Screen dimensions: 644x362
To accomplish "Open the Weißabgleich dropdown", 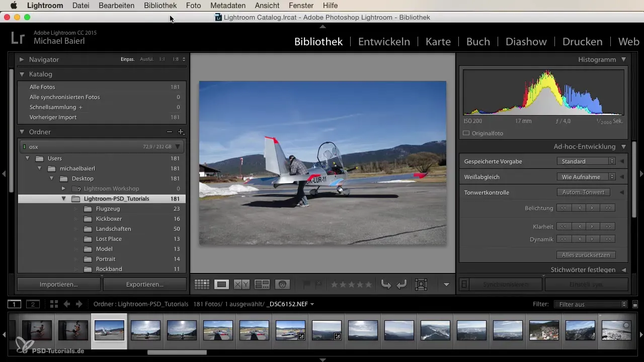I will pos(586,177).
